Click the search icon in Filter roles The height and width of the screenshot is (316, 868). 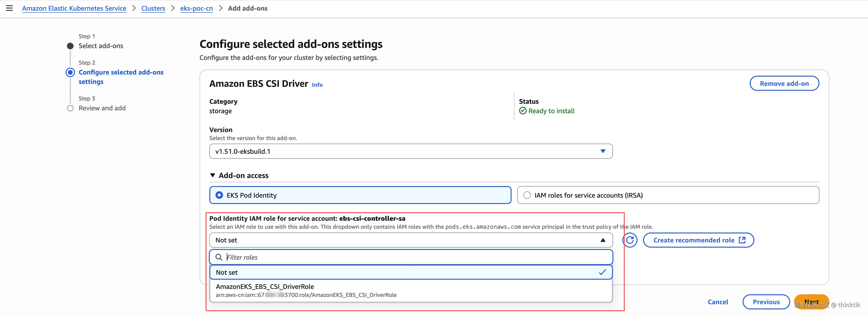[219, 257]
